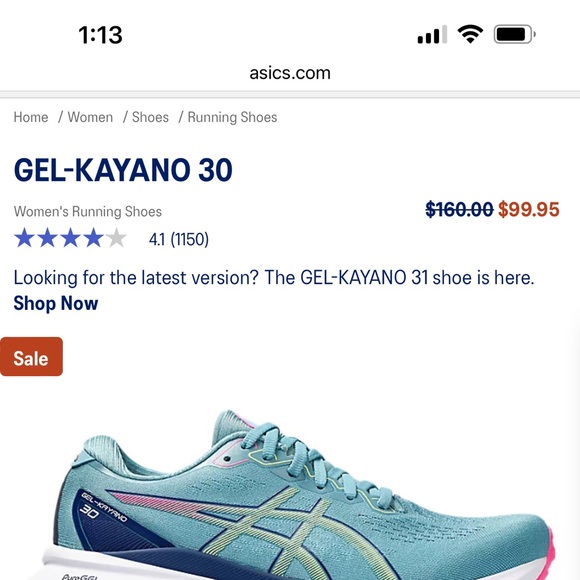The height and width of the screenshot is (580, 580).
Task: Tap the 1:13 clock in status bar
Action: [x=100, y=35]
